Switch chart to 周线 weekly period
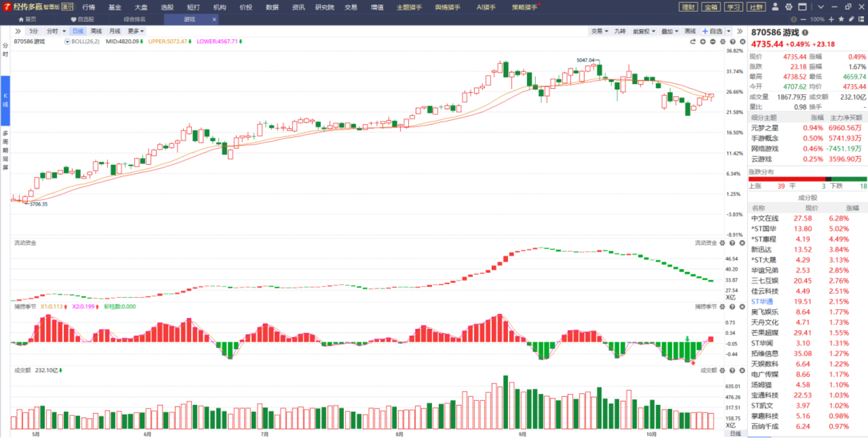868x438 pixels. tap(96, 31)
